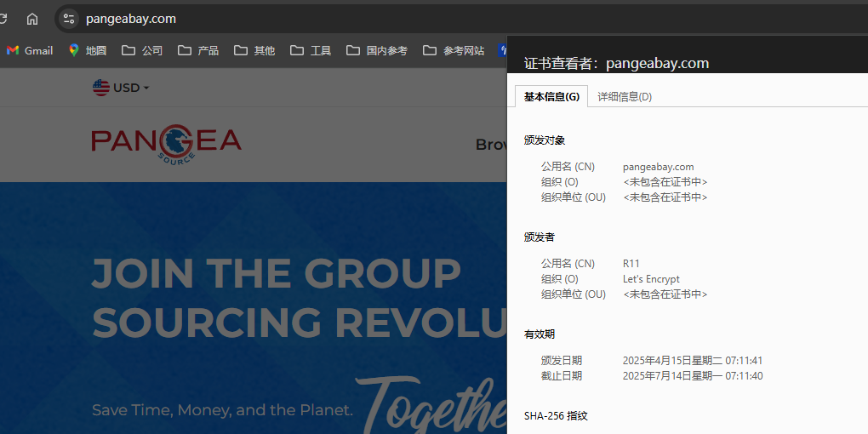868x434 pixels.
Task: Open the 国内参考 bookmark folder
Action: (x=377, y=50)
